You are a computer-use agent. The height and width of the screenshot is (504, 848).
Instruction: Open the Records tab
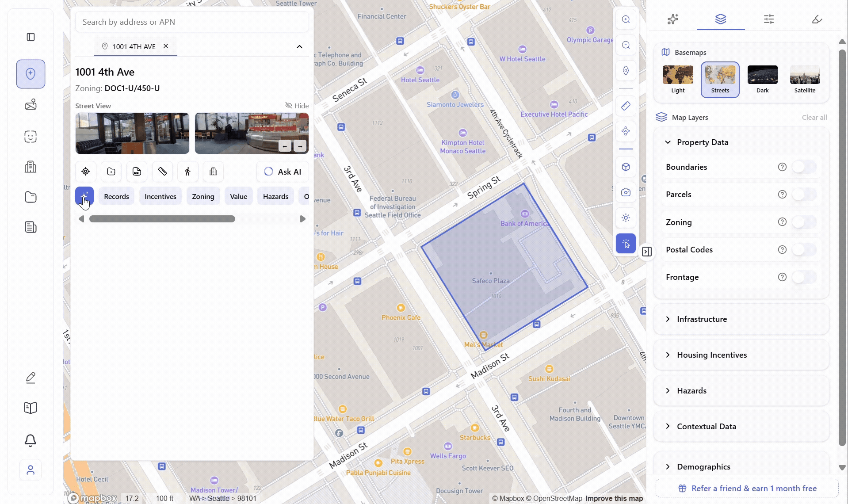[116, 196]
